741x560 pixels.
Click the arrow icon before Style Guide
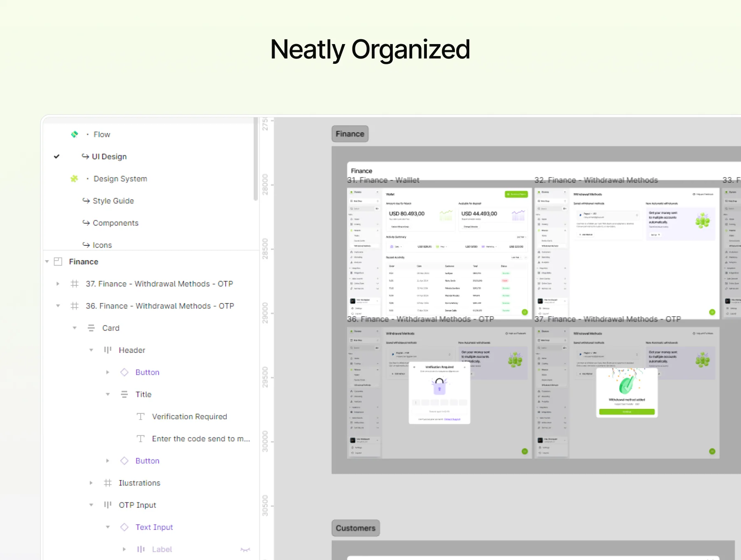click(86, 201)
